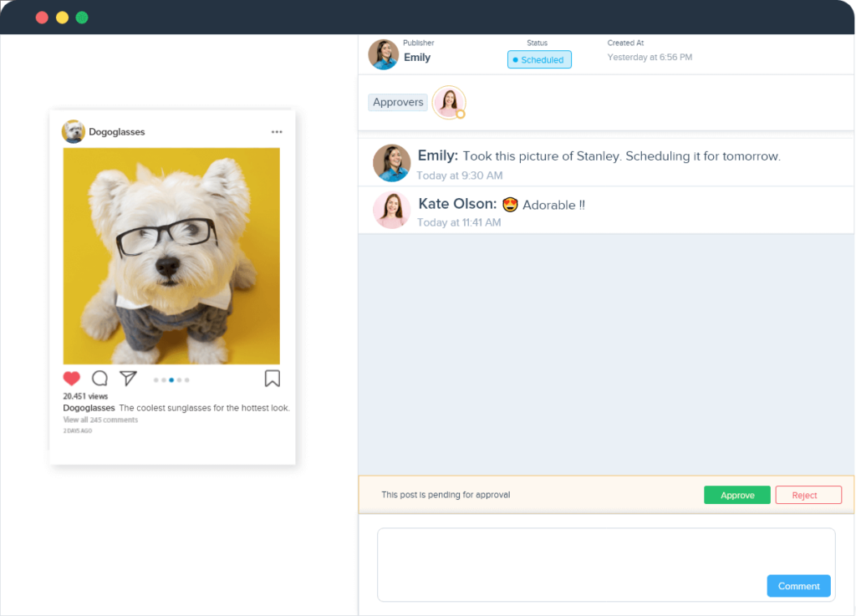Open the post options three-dot menu

(277, 131)
